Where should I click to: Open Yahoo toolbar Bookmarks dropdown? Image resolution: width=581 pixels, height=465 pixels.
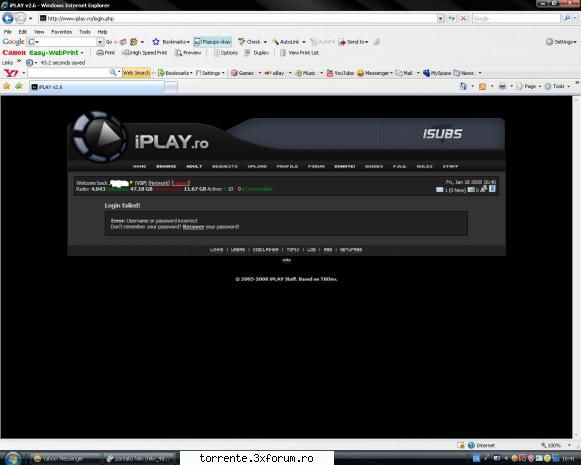(175, 73)
